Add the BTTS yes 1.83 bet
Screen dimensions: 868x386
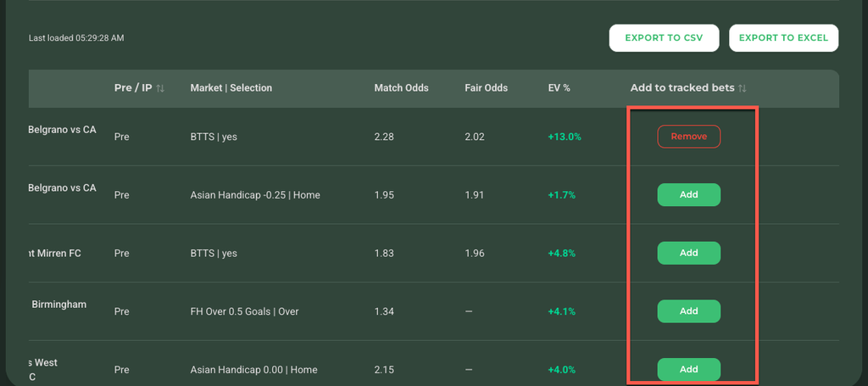pos(688,253)
